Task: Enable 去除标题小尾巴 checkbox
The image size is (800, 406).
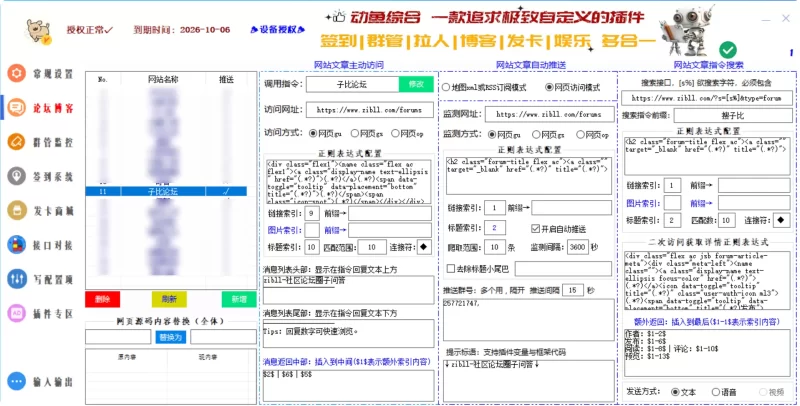Action: pos(478,268)
